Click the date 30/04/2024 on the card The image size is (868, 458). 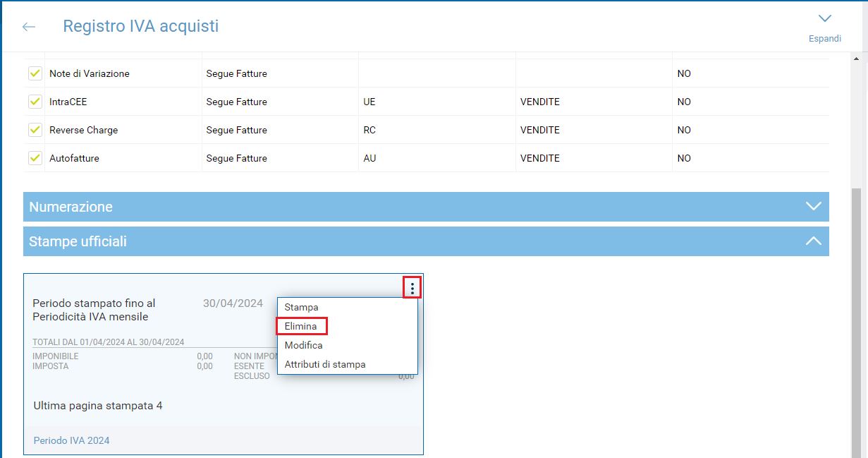pyautogui.click(x=233, y=303)
